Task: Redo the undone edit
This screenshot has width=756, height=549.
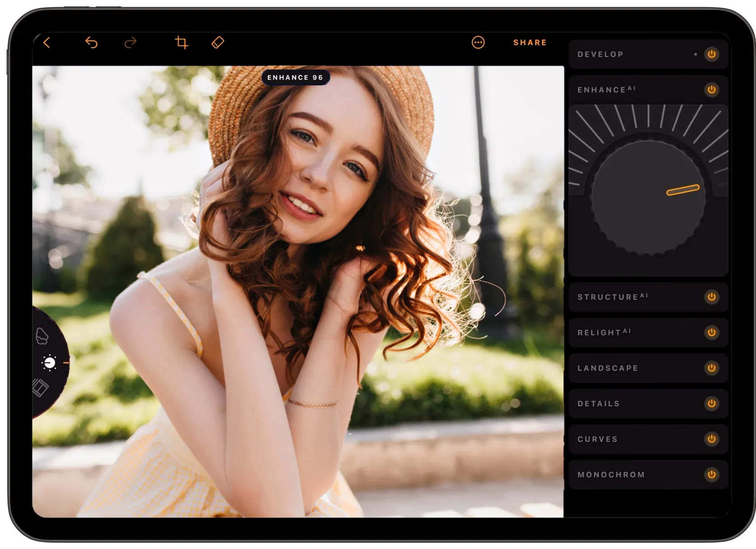Action: click(130, 43)
